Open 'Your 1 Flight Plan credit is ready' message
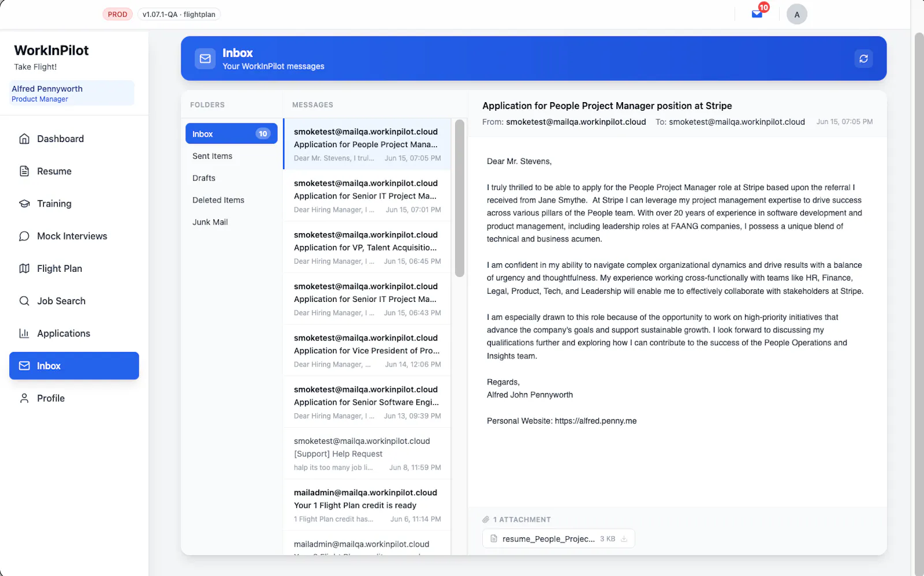 click(x=367, y=505)
